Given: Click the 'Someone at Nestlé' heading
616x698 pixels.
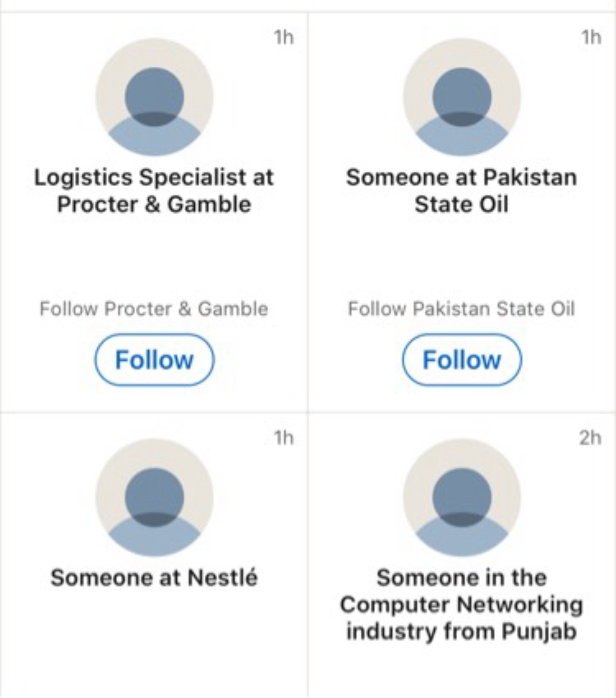Looking at the screenshot, I should coord(154,577).
